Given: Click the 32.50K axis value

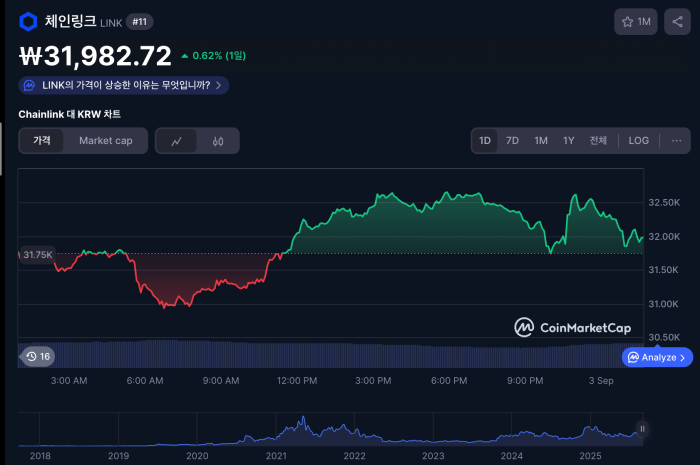Looking at the screenshot, I should pos(664,203).
